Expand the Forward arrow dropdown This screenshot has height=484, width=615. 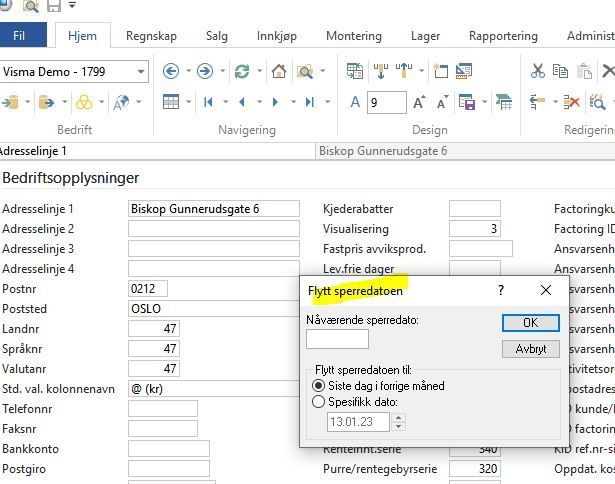pos(222,71)
